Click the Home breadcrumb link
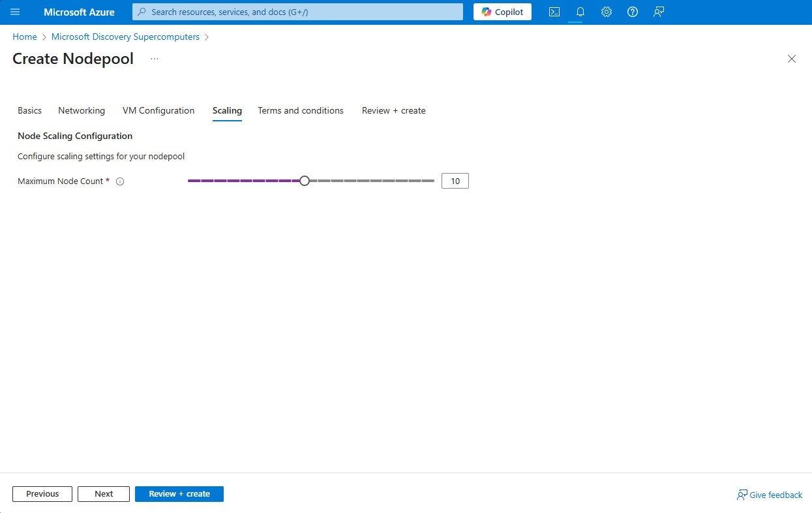 (25, 37)
